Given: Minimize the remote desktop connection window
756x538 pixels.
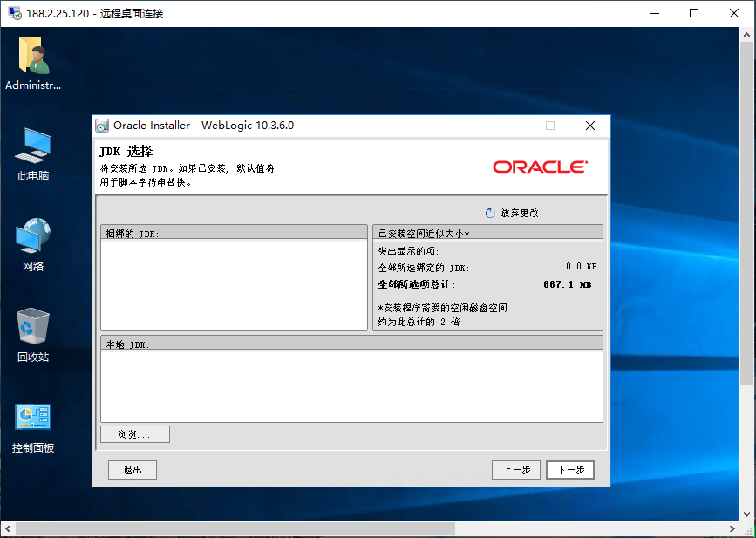Looking at the screenshot, I should (654, 13).
